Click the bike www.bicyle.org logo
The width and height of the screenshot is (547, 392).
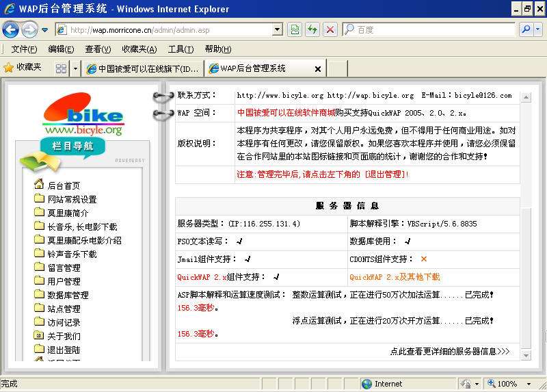(83, 115)
